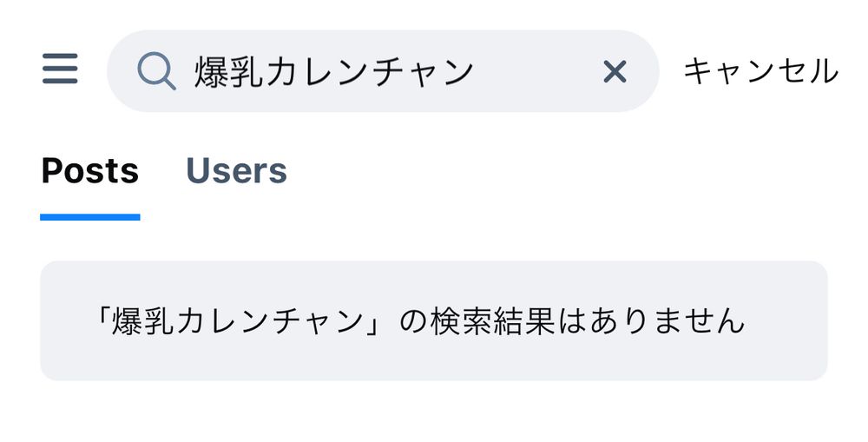The width and height of the screenshot is (868, 442).
Task: Switch to the Users tab
Action: coord(236,171)
